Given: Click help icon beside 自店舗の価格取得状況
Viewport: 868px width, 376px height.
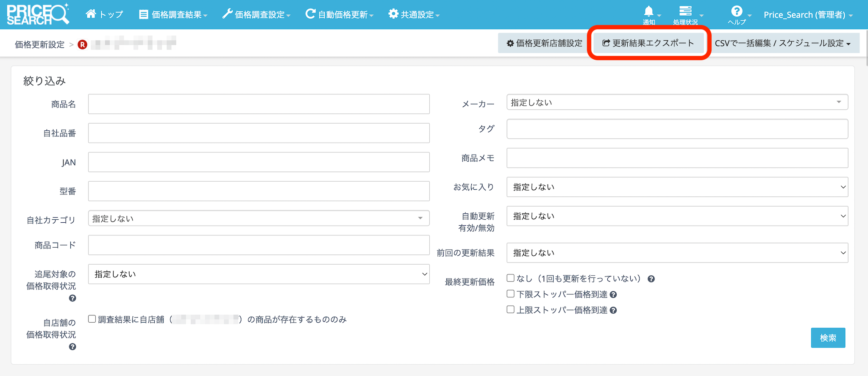Looking at the screenshot, I should [72, 347].
